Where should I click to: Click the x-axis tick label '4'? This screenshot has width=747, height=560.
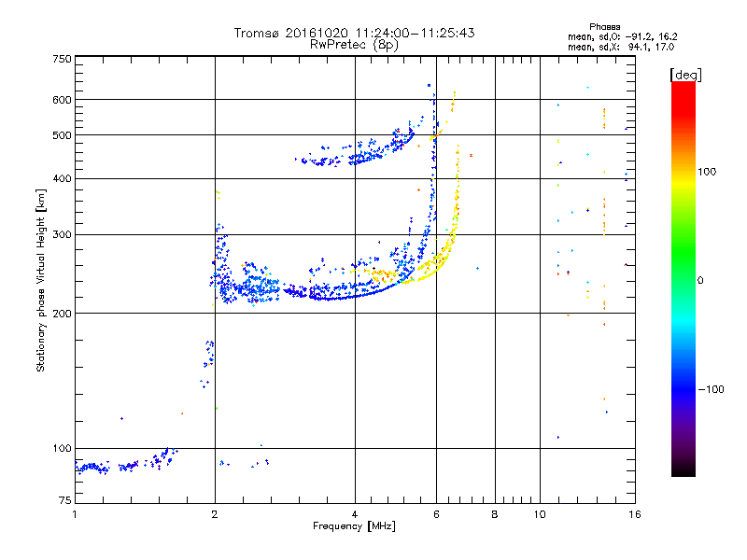(355, 514)
